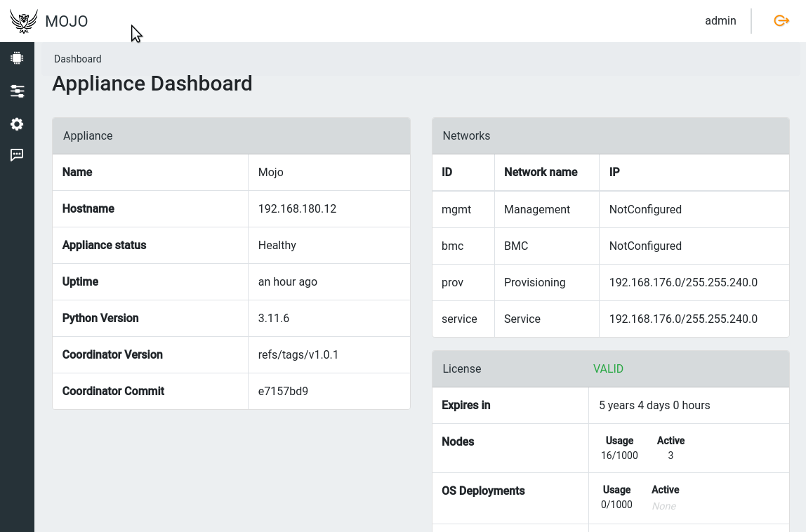Click the green VALID license status
The image size is (806, 532).
point(608,369)
